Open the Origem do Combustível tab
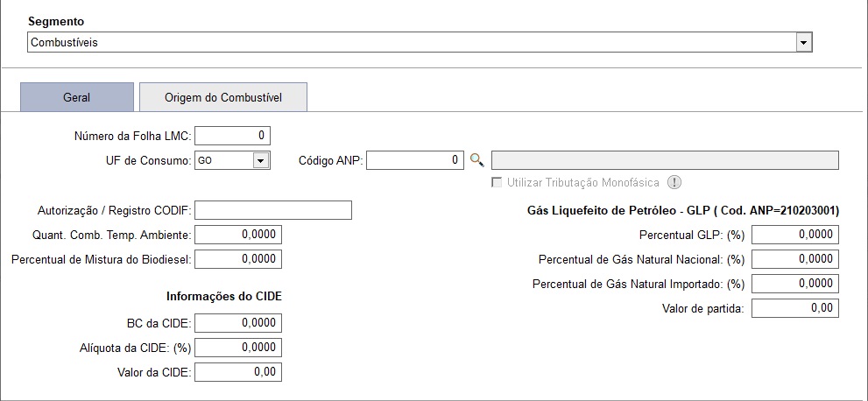This screenshot has width=868, height=401. (223, 97)
